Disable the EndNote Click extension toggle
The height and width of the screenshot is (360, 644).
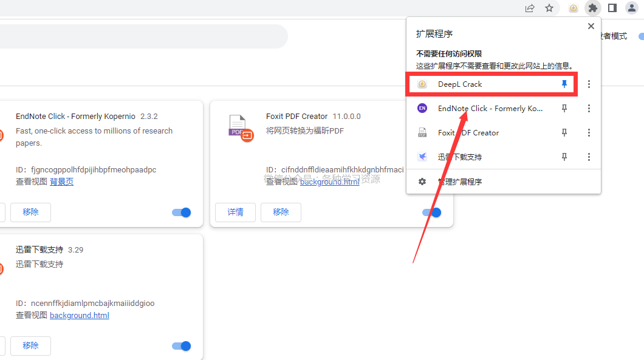pyautogui.click(x=181, y=212)
